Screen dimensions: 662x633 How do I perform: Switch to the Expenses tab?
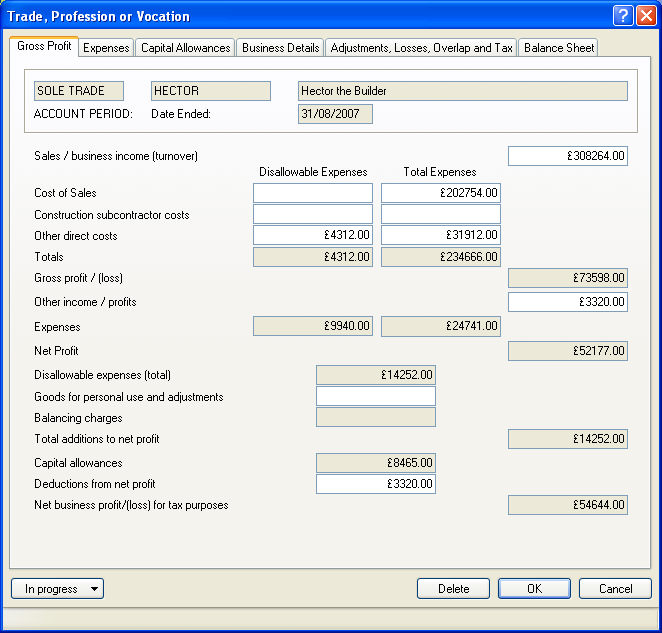[x=106, y=48]
